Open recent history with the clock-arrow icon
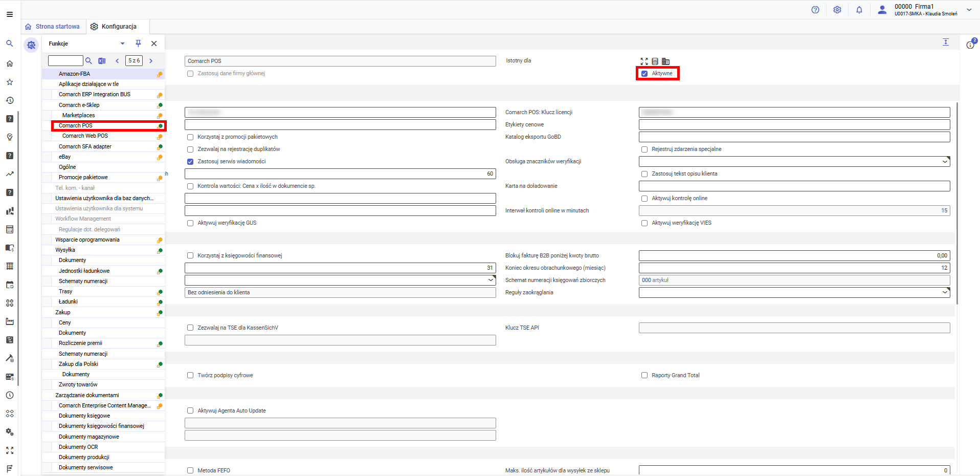Screen dimensions: 980x476 pos(10,100)
